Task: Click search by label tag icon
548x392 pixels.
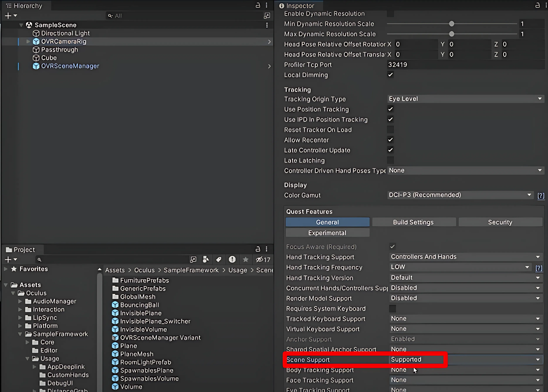Action: (x=219, y=260)
